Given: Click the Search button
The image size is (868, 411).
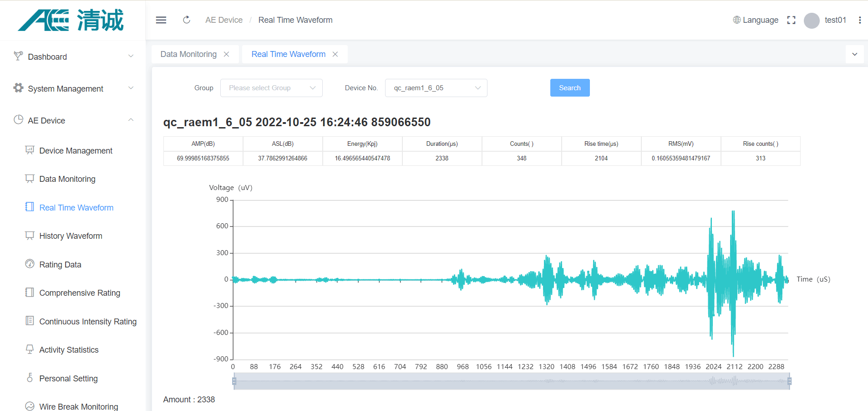Looking at the screenshot, I should point(569,87).
